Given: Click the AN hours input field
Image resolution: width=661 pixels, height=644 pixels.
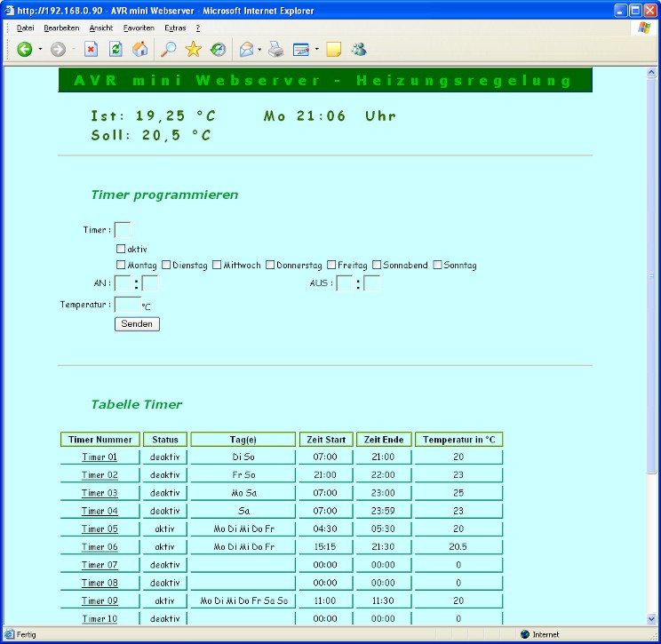Looking at the screenshot, I should click(x=123, y=283).
